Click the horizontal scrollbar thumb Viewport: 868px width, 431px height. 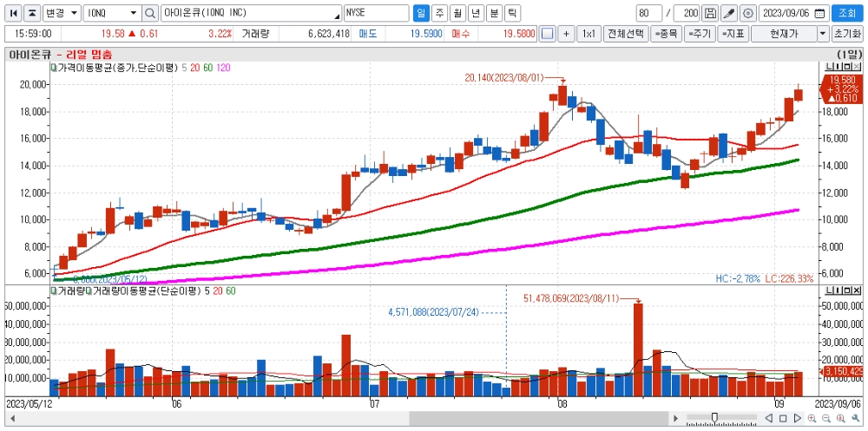coord(540,418)
